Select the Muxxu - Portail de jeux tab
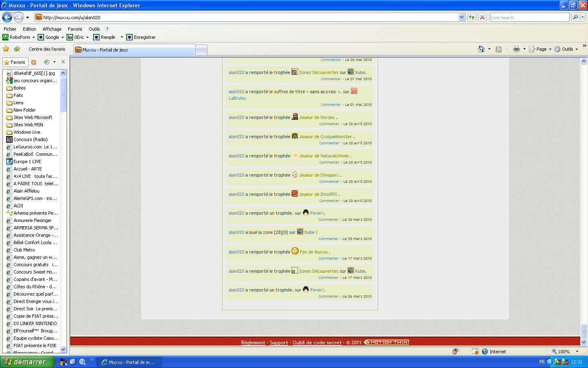Screen dimensions: 588x368 (134, 50)
